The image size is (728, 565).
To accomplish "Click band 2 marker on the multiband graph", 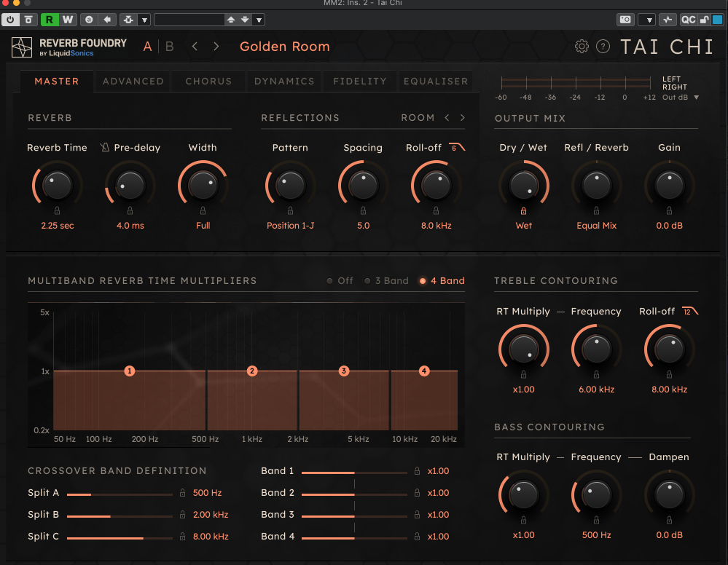I will coord(252,371).
